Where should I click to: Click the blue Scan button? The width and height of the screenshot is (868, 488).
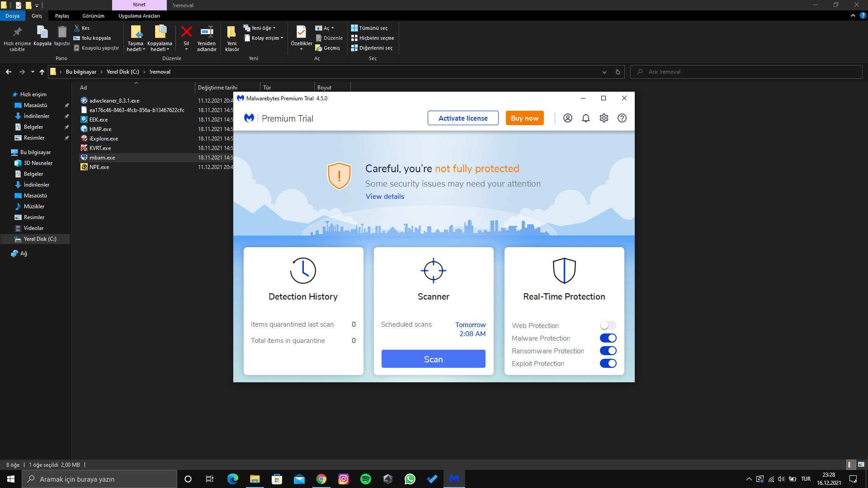coord(433,359)
